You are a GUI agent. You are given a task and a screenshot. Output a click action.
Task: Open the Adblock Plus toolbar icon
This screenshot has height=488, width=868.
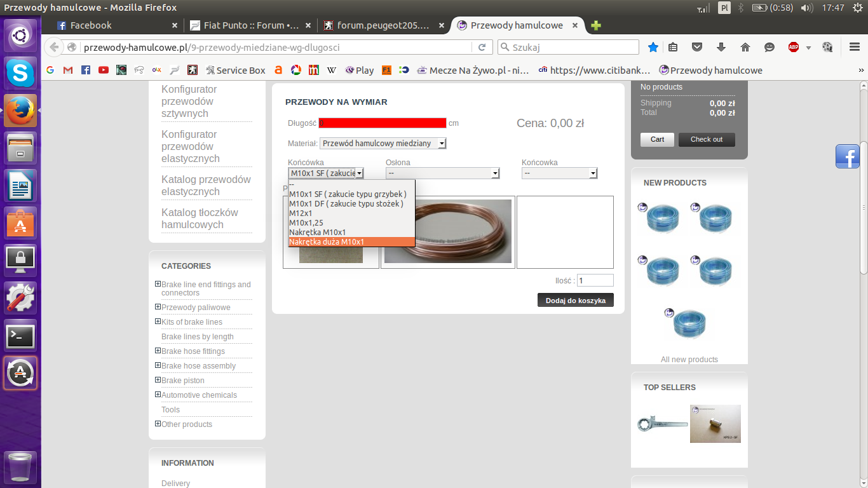tap(794, 47)
